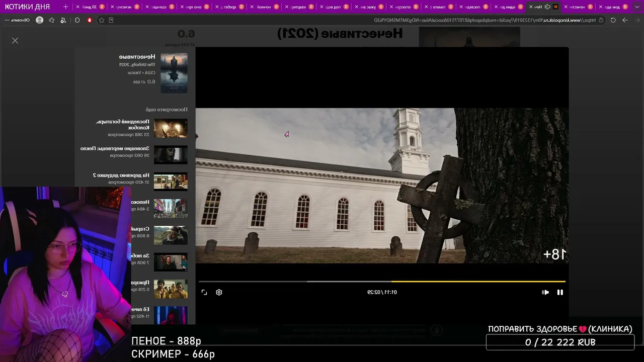Open the thumbnail next to 7 908 views
Viewport: 644px width, 362px height.
171,262
